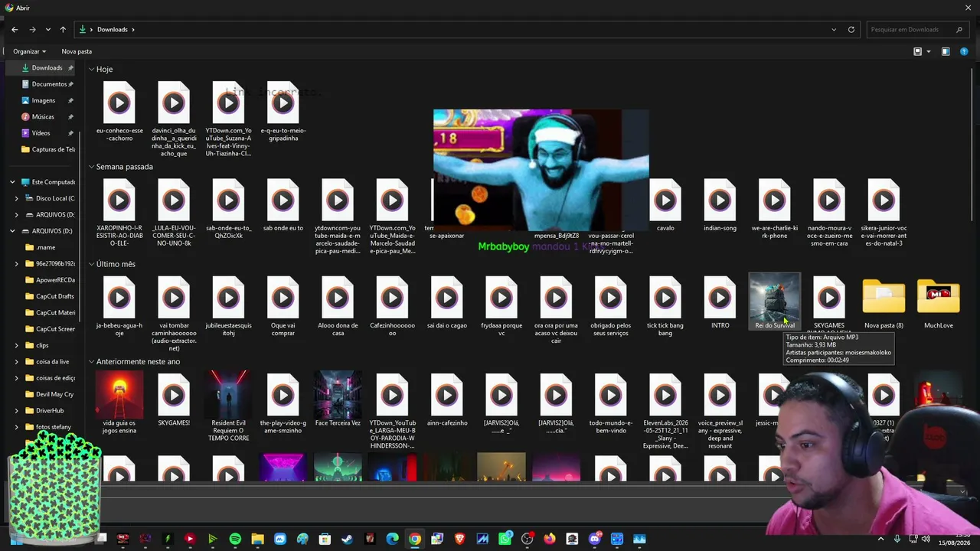980x551 pixels.
Task: Open Spotify from the taskbar
Action: pos(235,539)
